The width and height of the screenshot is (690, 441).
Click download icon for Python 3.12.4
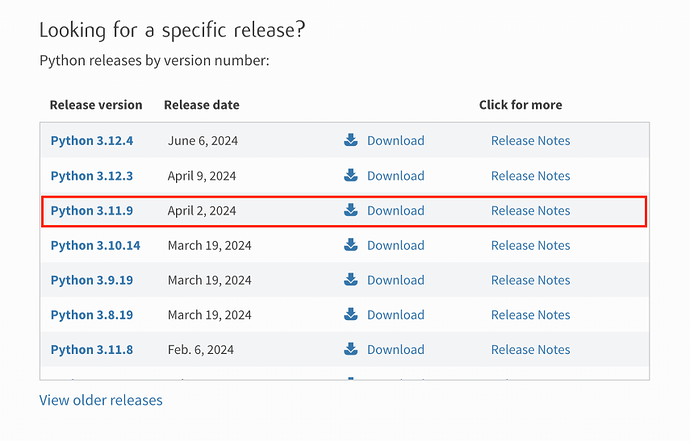351,140
